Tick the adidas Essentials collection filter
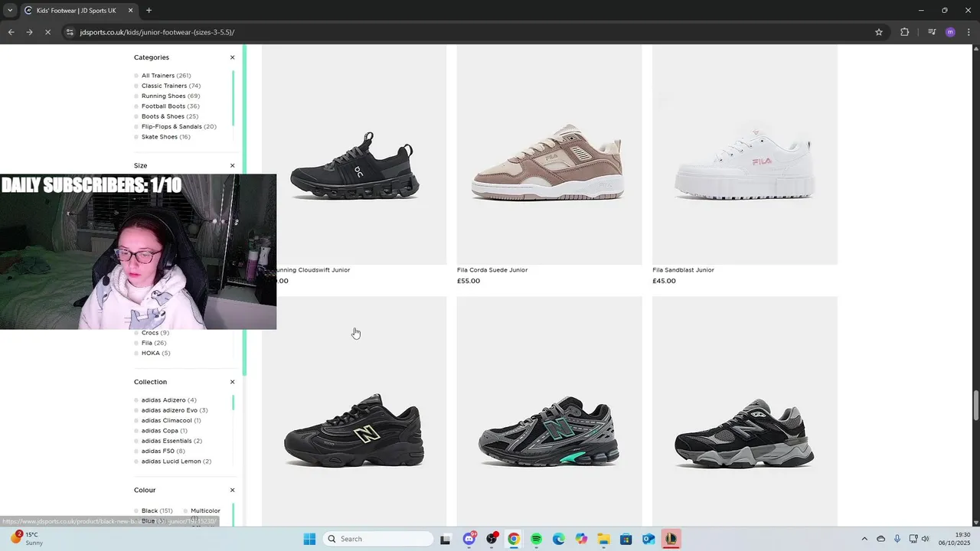 point(136,441)
